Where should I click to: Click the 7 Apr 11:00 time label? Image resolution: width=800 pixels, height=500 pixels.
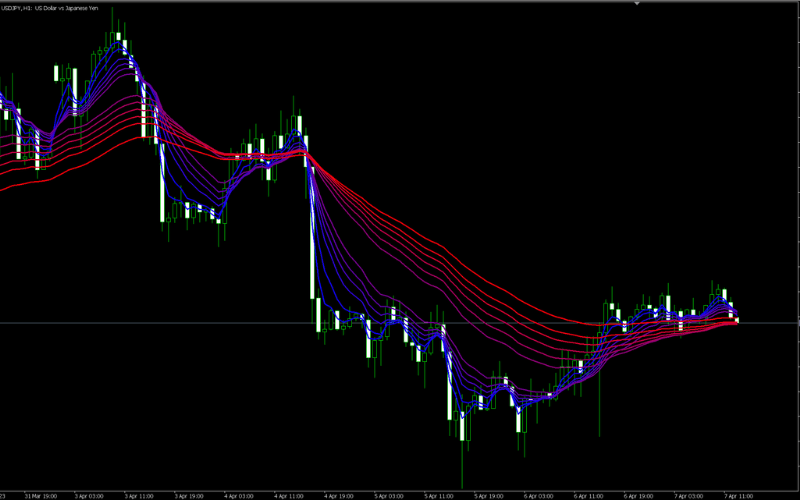739,494
